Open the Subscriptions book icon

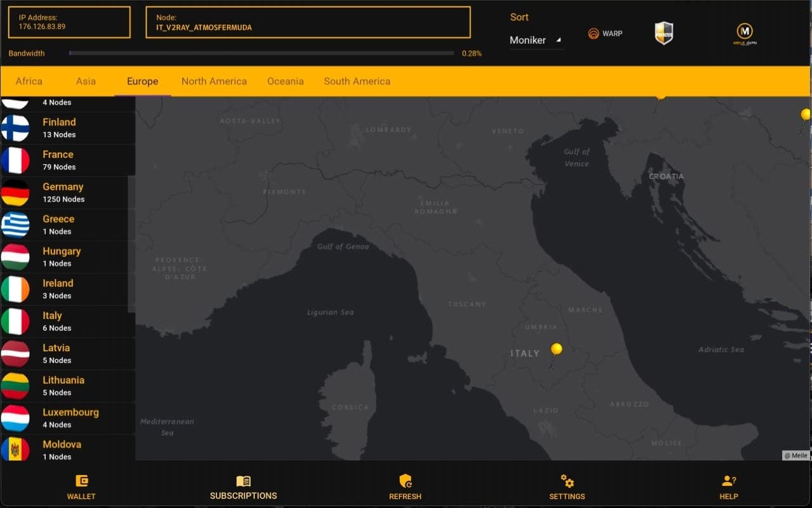[x=244, y=481]
